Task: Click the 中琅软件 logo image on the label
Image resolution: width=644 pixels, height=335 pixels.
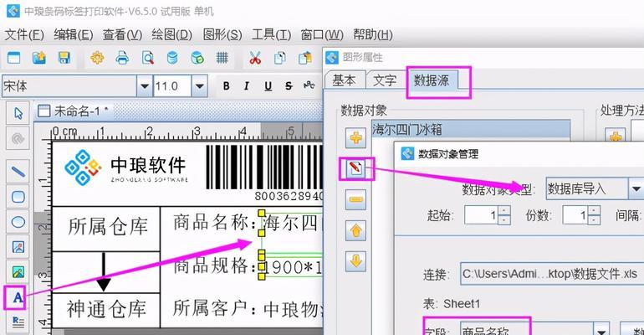Action: coord(126,167)
